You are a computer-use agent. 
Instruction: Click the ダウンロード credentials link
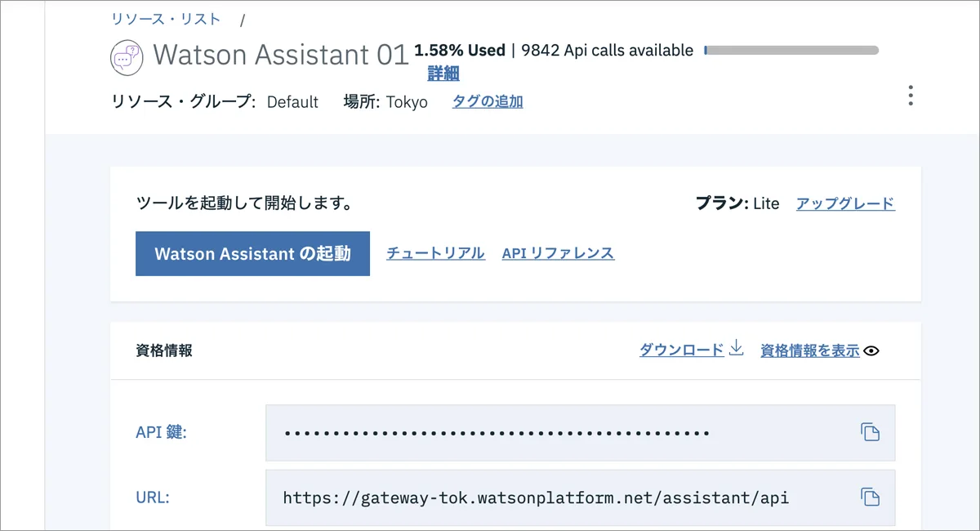pyautogui.click(x=681, y=350)
